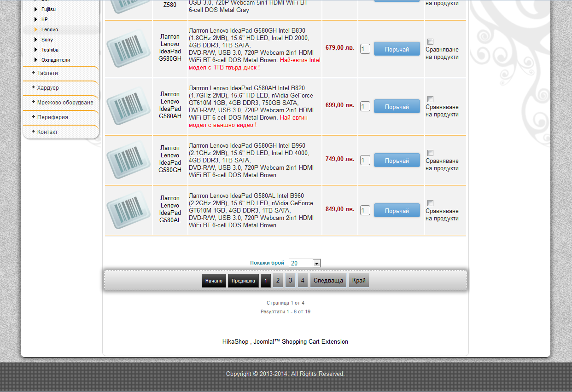572x392 pixels.
Task: Click product name Лаптоп Lenovo IdeaPad G580AL
Action: coord(170,209)
